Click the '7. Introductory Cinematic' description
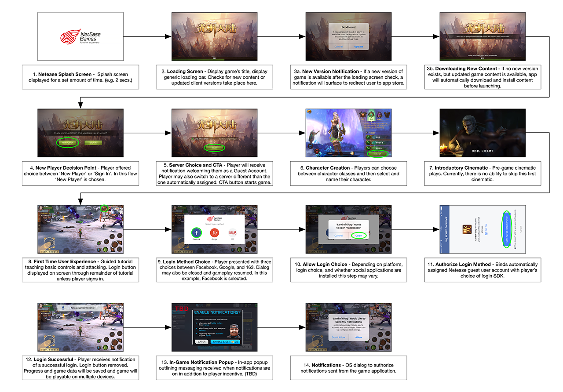The height and width of the screenshot is (392, 563). [x=482, y=173]
